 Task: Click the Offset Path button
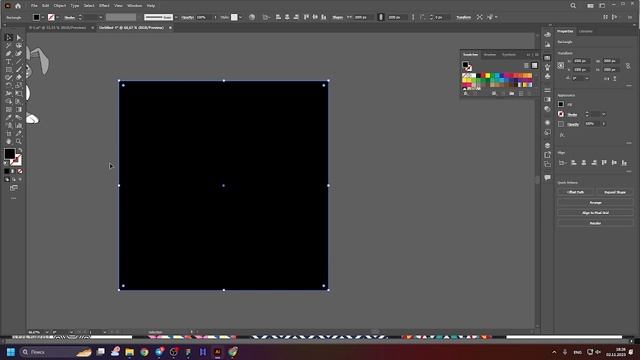(576, 192)
